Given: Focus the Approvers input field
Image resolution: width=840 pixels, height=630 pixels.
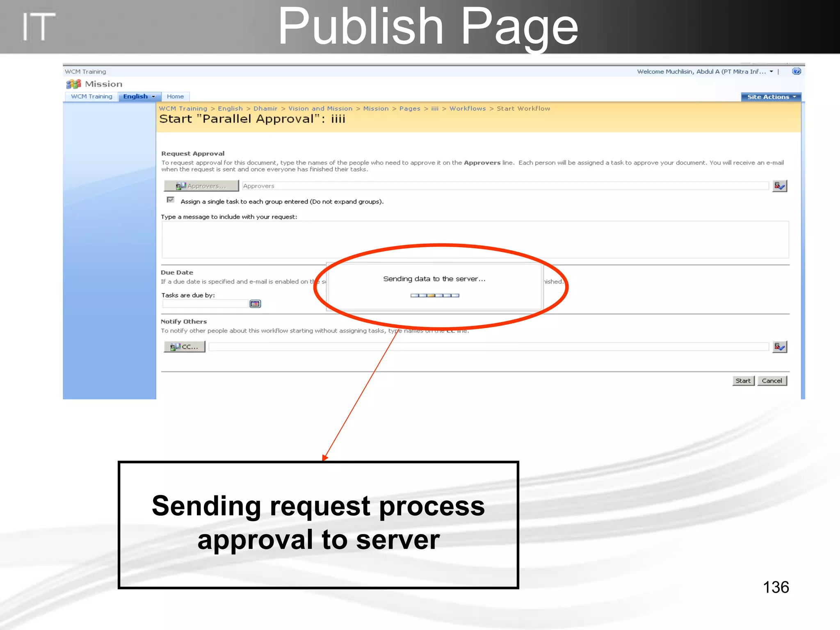Looking at the screenshot, I should pyautogui.click(x=505, y=186).
